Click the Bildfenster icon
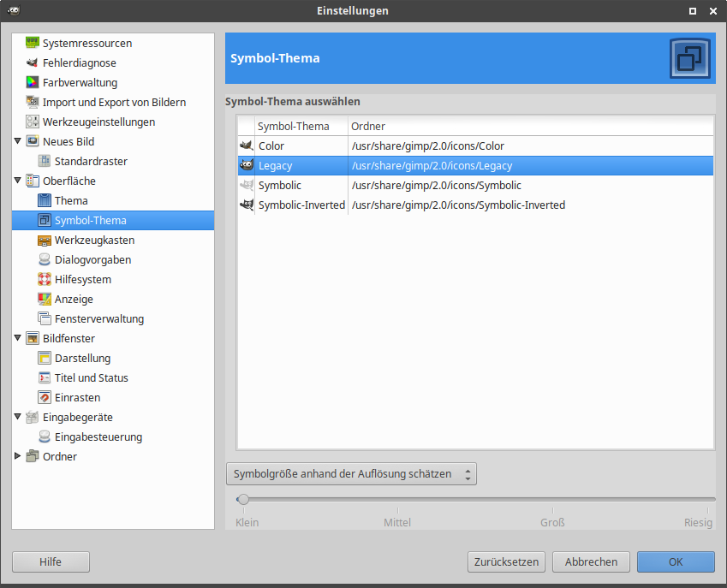The height and width of the screenshot is (588, 727). coord(33,338)
